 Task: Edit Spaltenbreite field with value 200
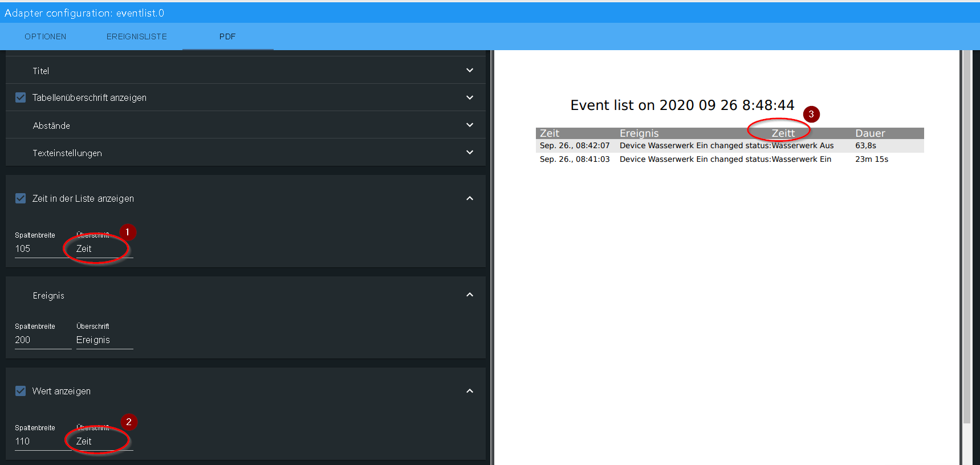[x=43, y=340]
